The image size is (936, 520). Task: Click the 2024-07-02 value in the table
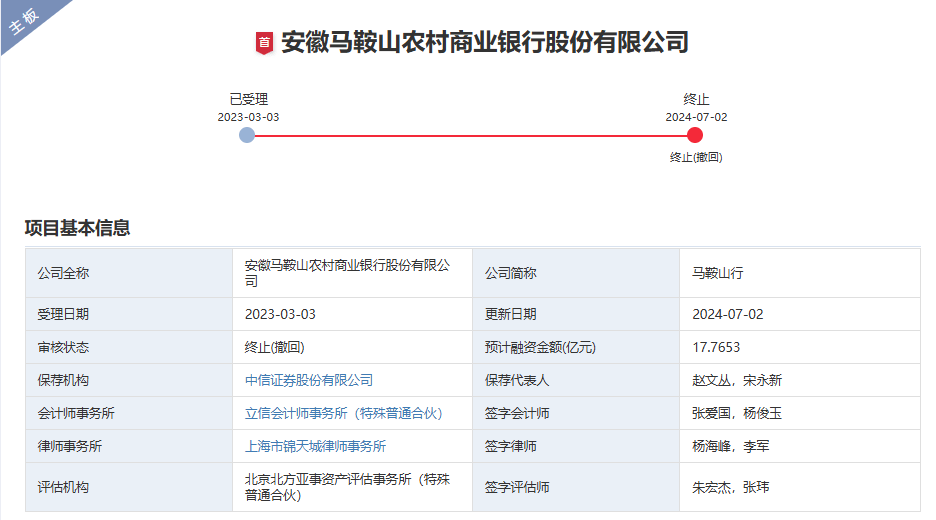[x=800, y=314]
